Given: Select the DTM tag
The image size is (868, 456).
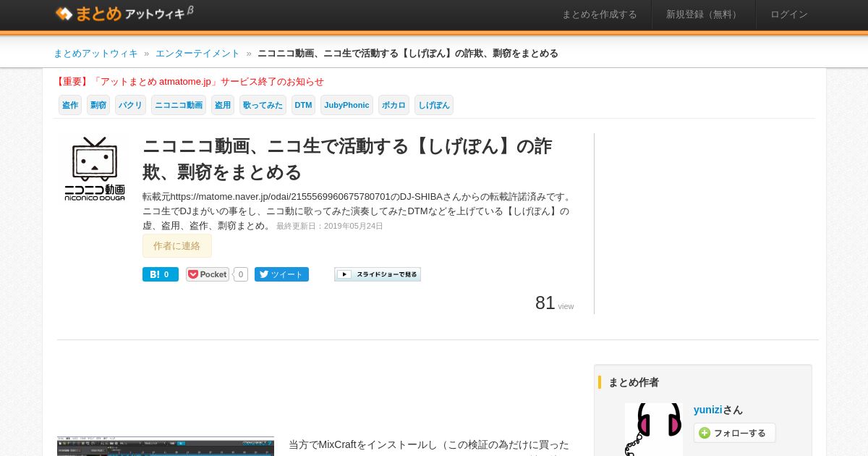Looking at the screenshot, I should click(303, 105).
